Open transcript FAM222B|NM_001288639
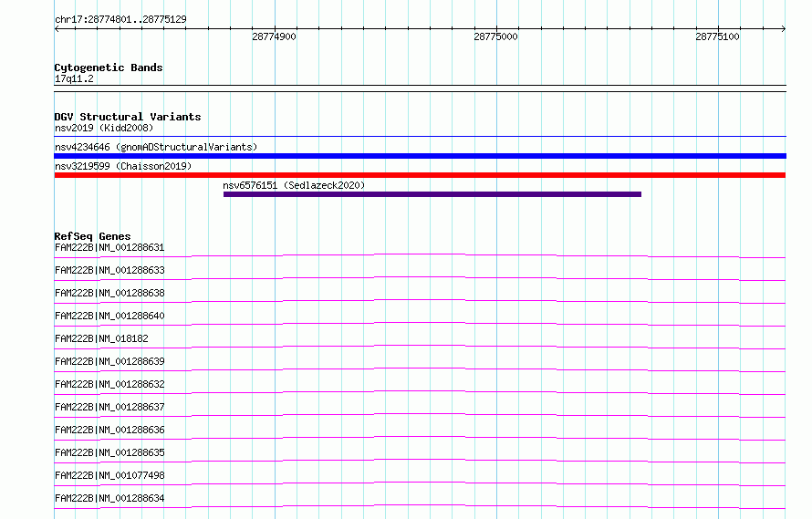 point(109,361)
